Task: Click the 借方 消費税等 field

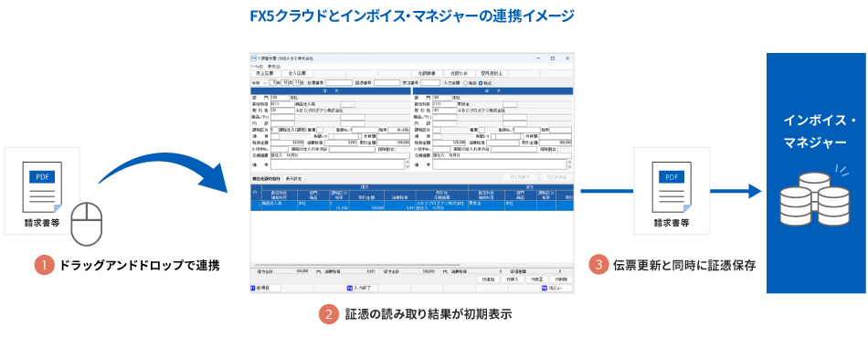Action: tap(341, 143)
